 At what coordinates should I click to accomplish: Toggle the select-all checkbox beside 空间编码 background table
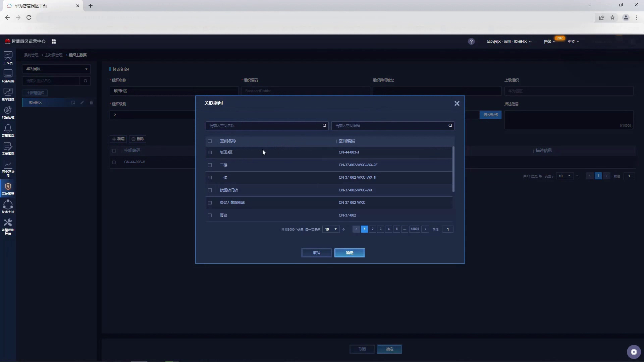(x=114, y=151)
